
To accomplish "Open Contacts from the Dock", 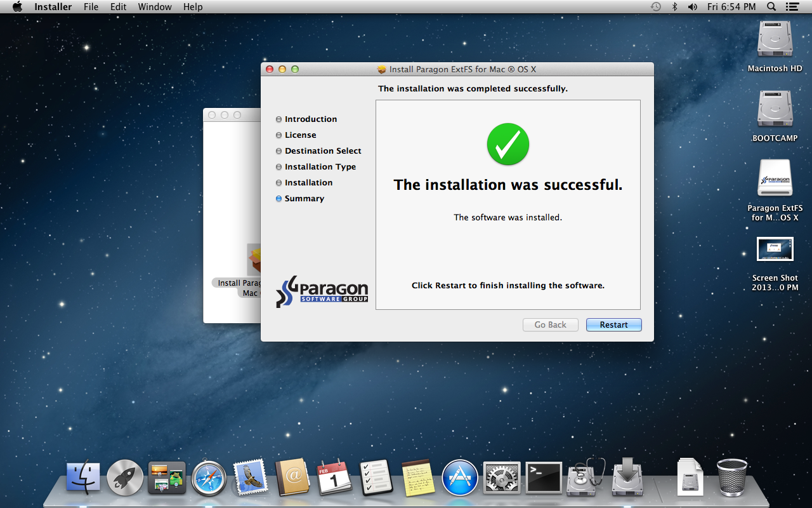I will pos(292,478).
